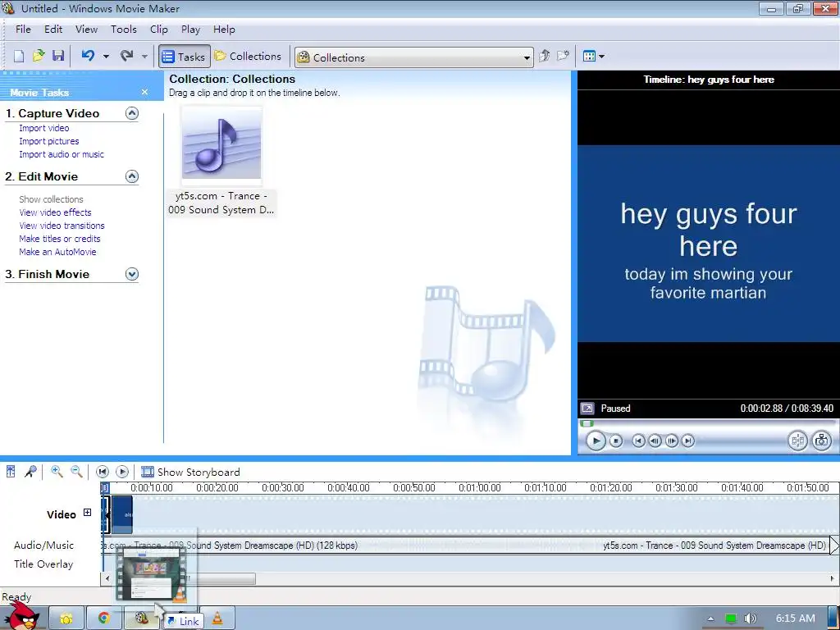Click the Import video link

tap(44, 128)
